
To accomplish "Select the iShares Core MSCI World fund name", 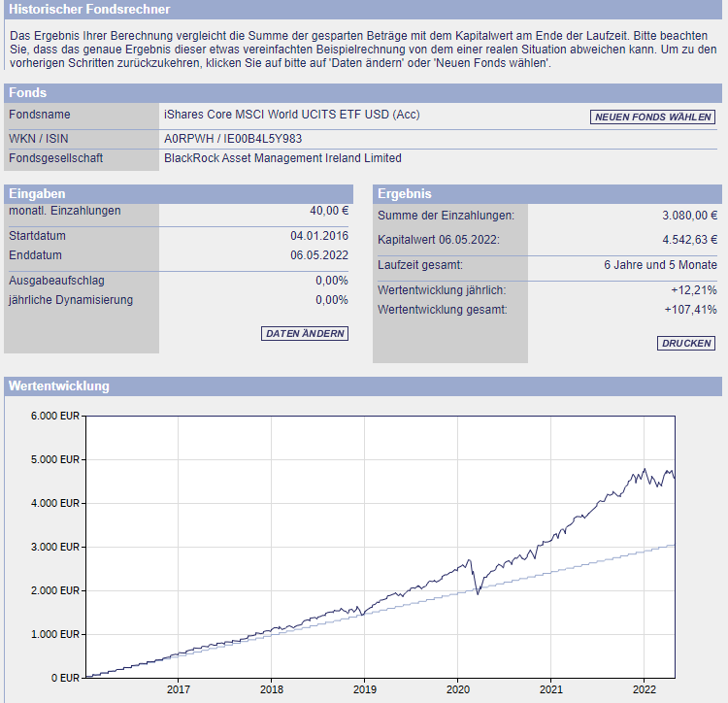I will [292, 115].
